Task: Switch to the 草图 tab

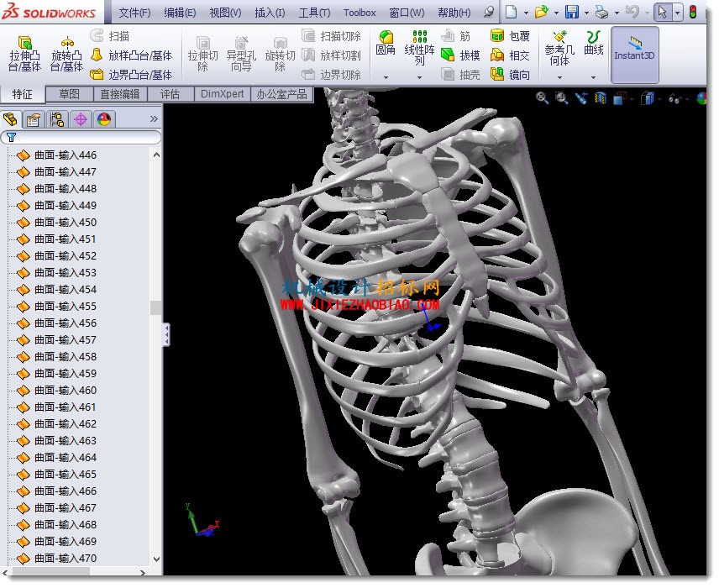Action: 69,94
